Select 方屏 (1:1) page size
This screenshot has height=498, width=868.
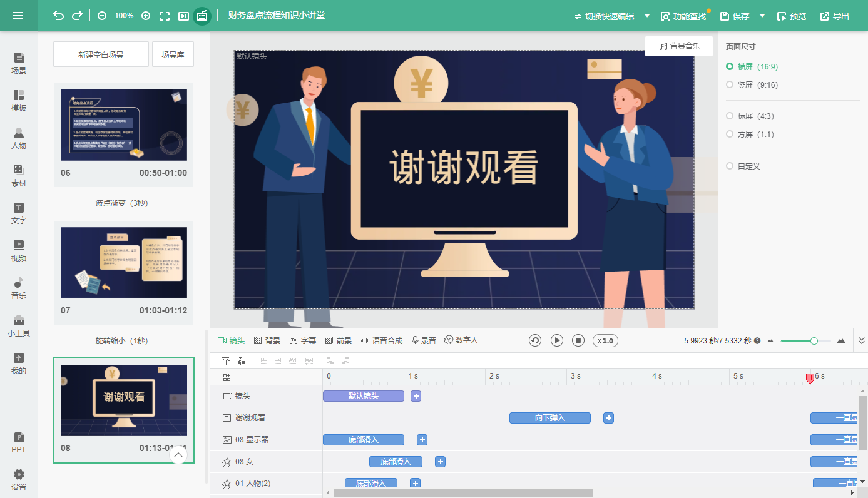pos(750,134)
